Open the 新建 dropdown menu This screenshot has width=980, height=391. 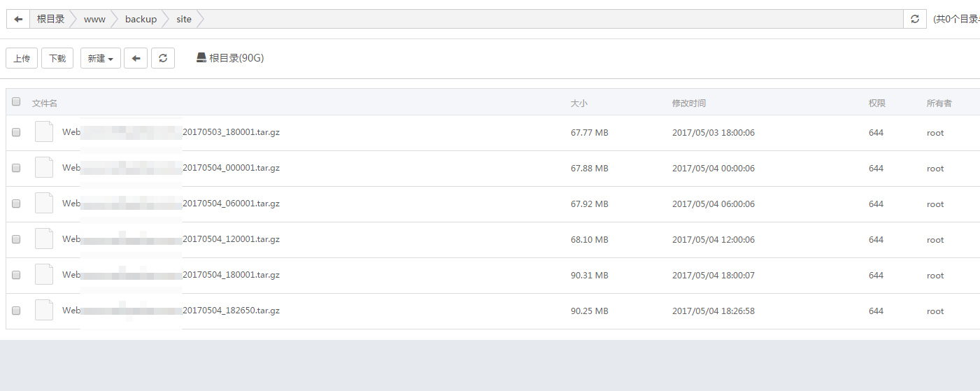(x=101, y=59)
